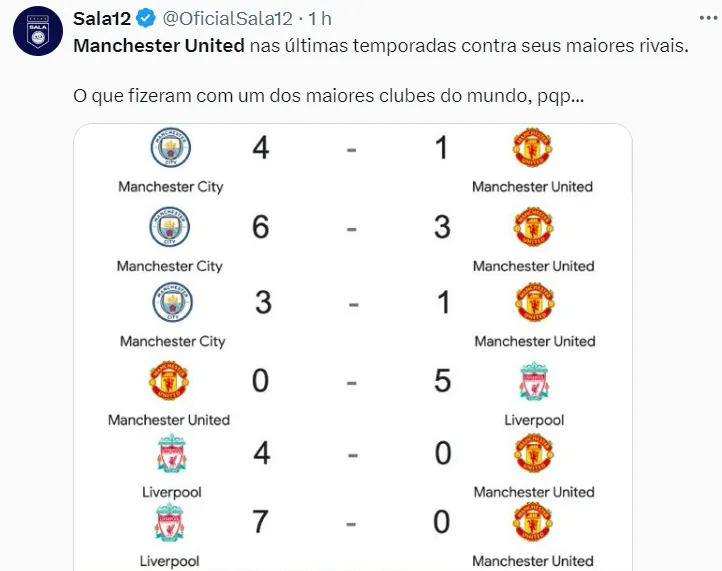The image size is (722, 571).
Task: Click Manchester City crest in 4-1 row
Action: 171,149
